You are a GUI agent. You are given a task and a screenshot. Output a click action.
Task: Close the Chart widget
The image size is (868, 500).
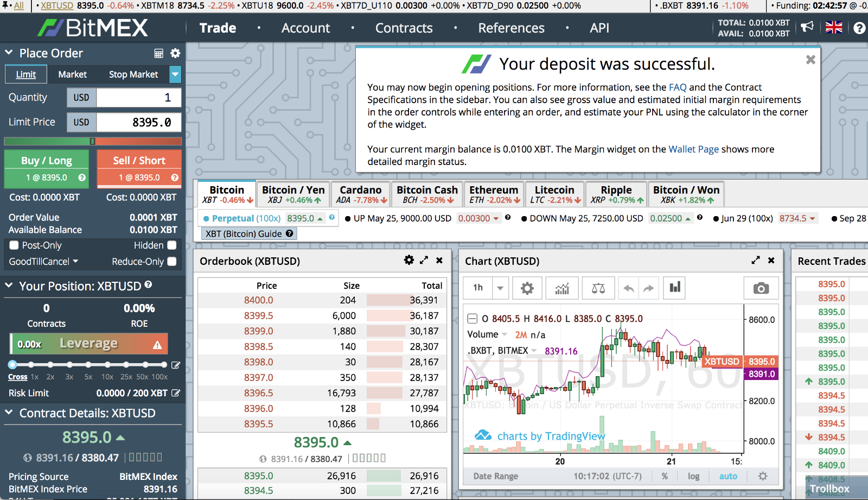771,260
